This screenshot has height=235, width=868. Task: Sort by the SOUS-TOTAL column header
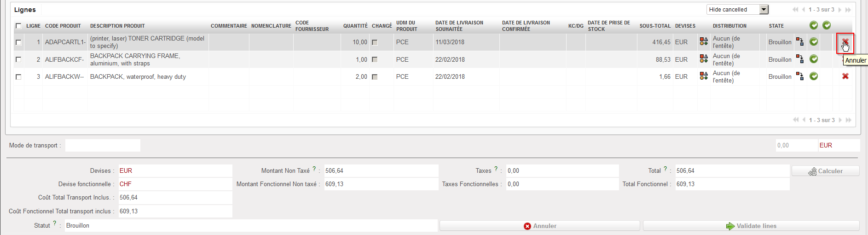click(654, 26)
